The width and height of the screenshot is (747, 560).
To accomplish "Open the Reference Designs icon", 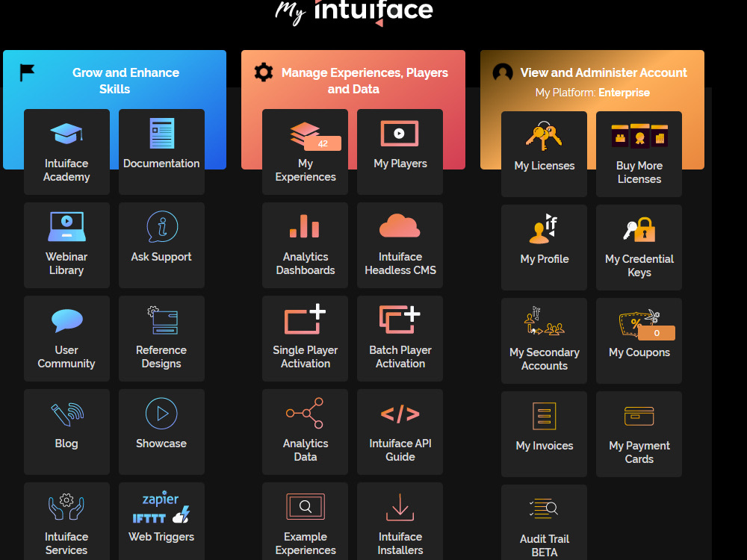I will [162, 320].
